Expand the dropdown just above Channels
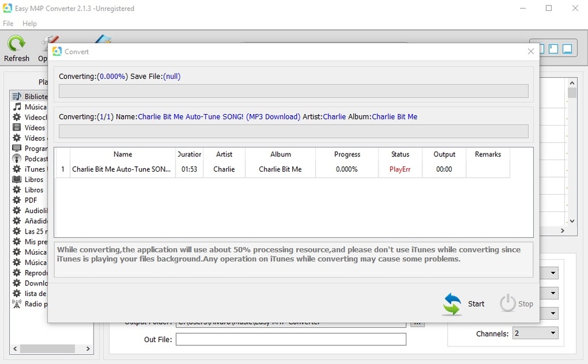This screenshot has height=364, width=588. pyautogui.click(x=553, y=313)
